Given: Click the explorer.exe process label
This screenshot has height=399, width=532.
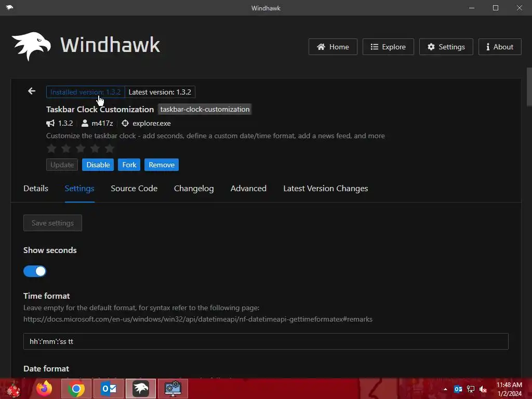Looking at the screenshot, I should (152, 123).
